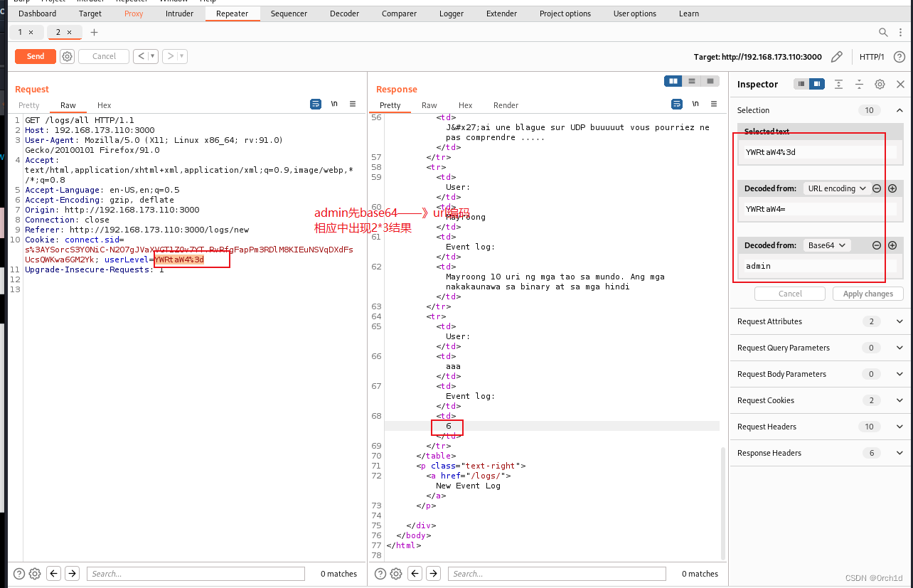The image size is (913, 588).
Task: Add decode step after Base64
Action: (892, 245)
